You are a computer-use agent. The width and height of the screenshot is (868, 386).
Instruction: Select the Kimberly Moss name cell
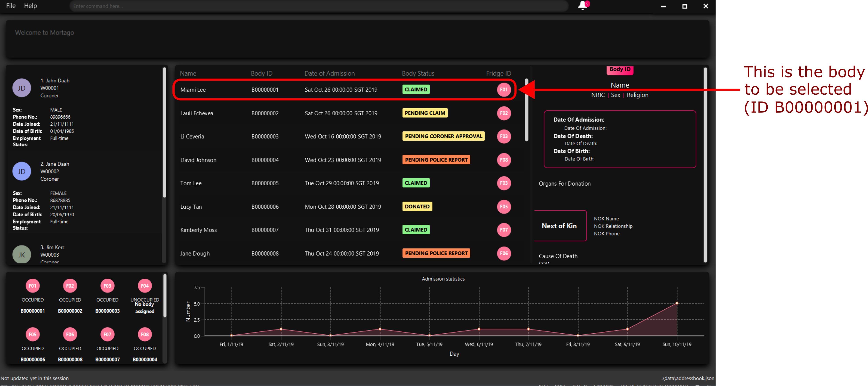[198, 230]
